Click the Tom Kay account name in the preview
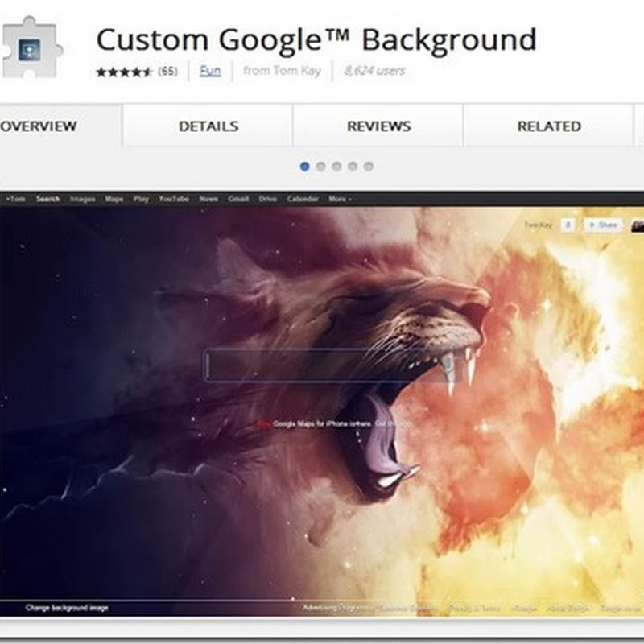This screenshot has width=644, height=644. point(538,225)
